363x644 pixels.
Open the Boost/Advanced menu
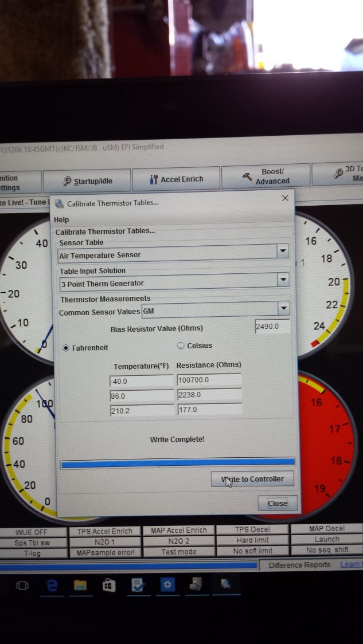click(266, 176)
